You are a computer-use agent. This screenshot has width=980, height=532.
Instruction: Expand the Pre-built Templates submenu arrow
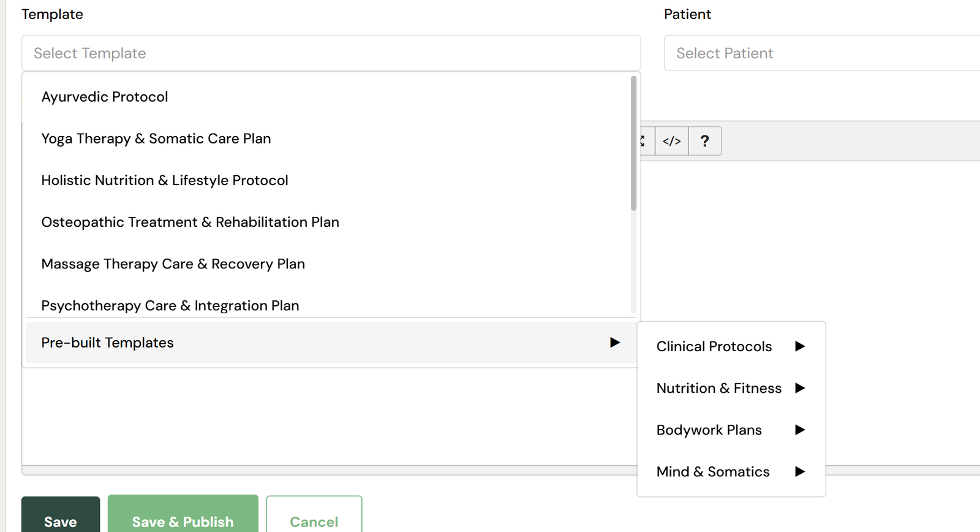coord(615,343)
